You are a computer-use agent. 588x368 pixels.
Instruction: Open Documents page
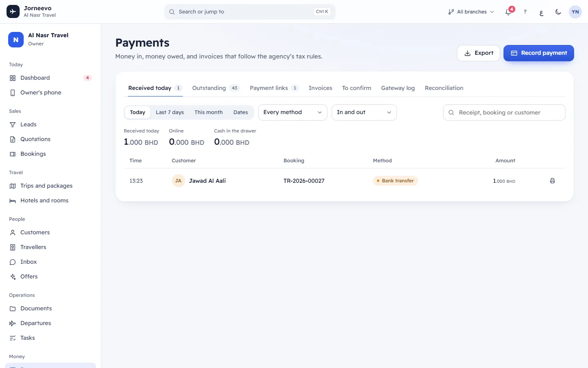50,308
